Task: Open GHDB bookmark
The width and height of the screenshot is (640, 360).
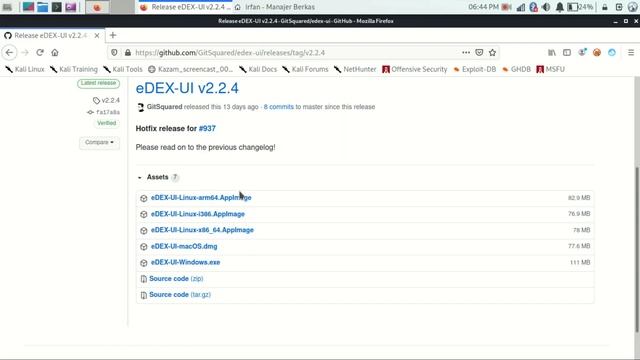Action: pos(516,69)
